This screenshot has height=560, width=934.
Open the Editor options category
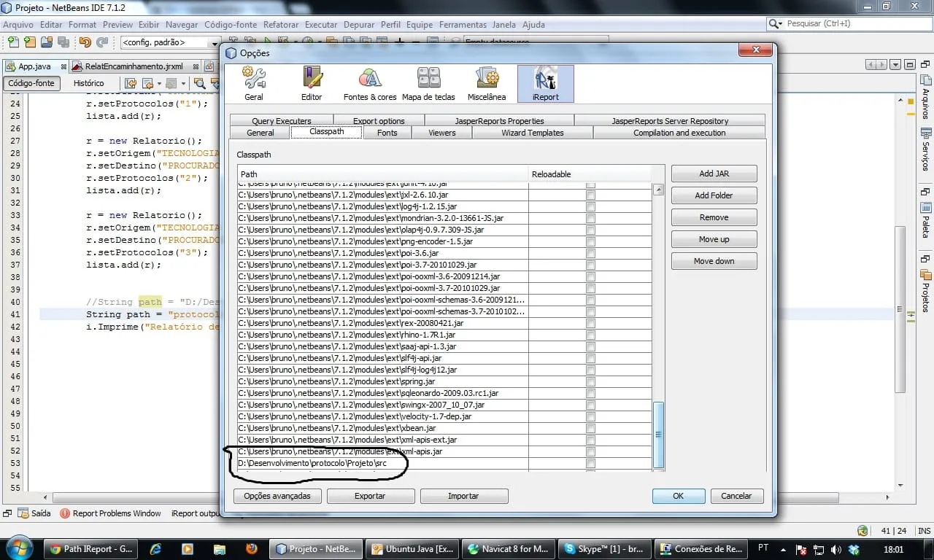[x=312, y=84]
